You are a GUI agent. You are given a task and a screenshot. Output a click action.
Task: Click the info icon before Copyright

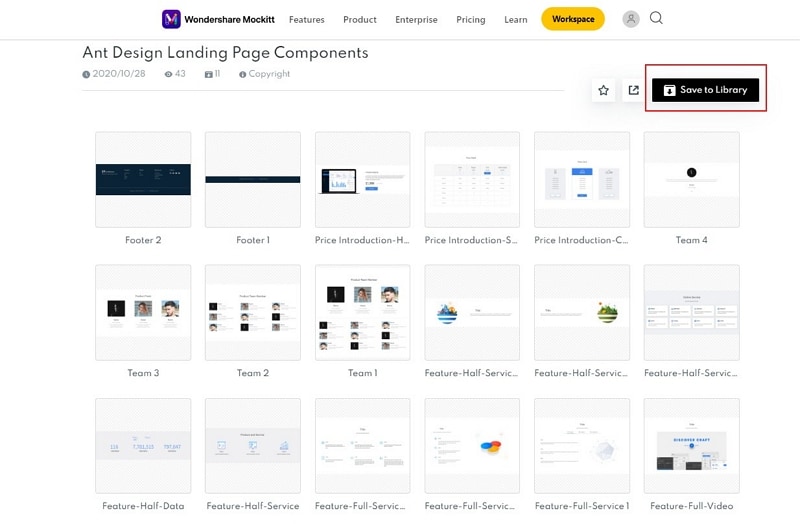[x=242, y=74]
